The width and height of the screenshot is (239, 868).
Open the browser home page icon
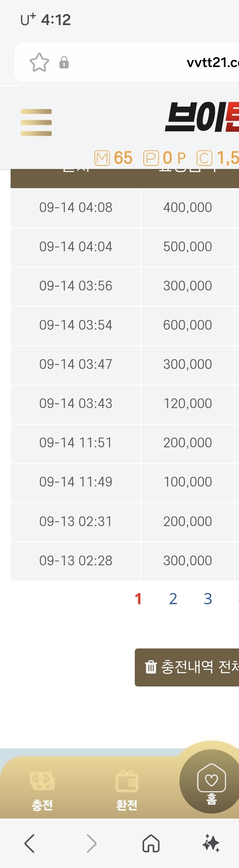coord(151,843)
